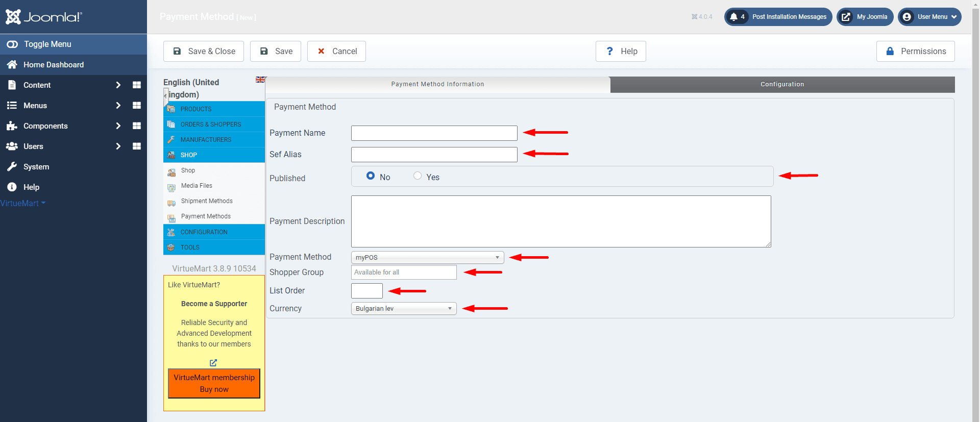Open Components dashboard grid icon

pos(137,126)
